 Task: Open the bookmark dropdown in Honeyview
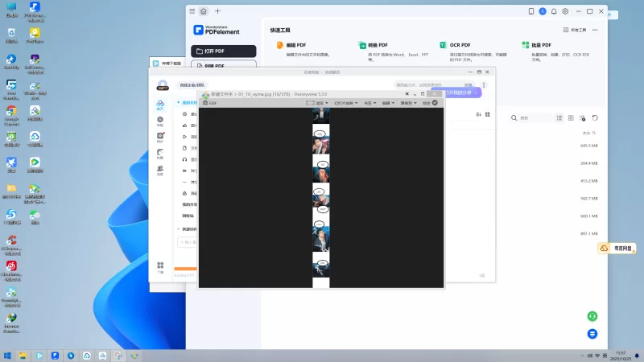point(371,103)
